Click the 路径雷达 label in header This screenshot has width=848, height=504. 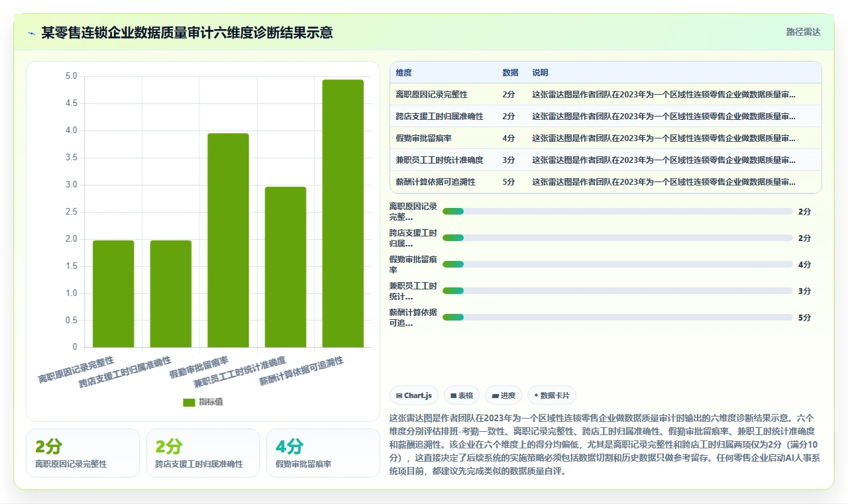click(803, 32)
